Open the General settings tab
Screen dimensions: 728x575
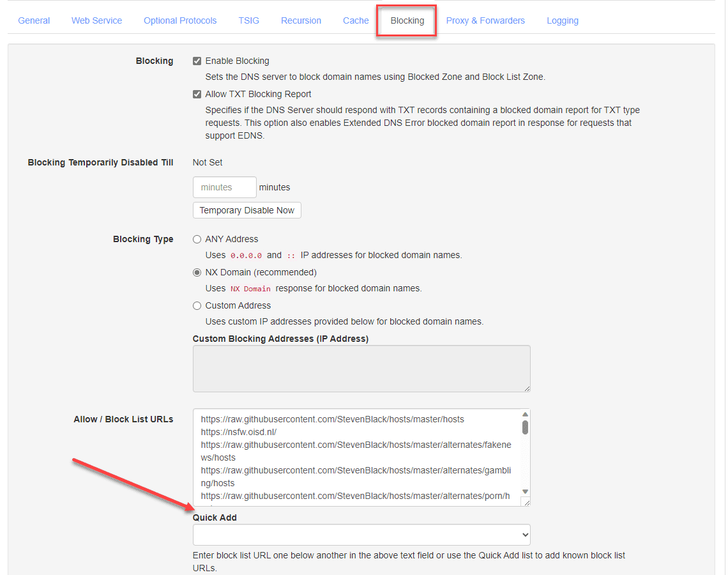tap(34, 20)
